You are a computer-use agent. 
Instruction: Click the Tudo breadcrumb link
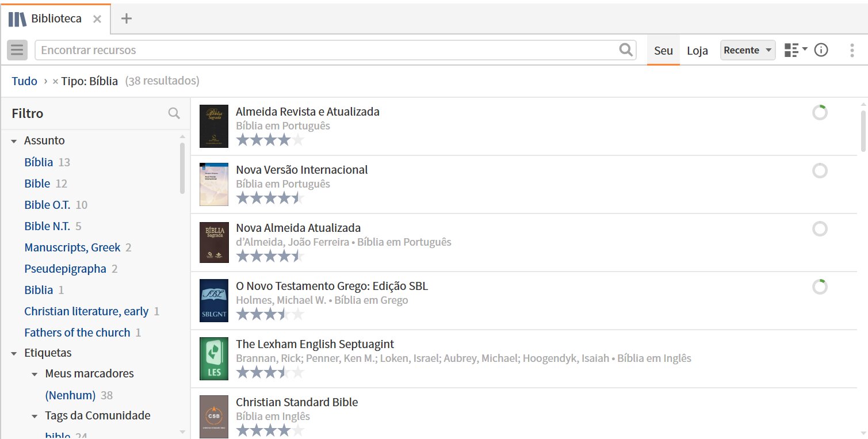pyautogui.click(x=24, y=81)
